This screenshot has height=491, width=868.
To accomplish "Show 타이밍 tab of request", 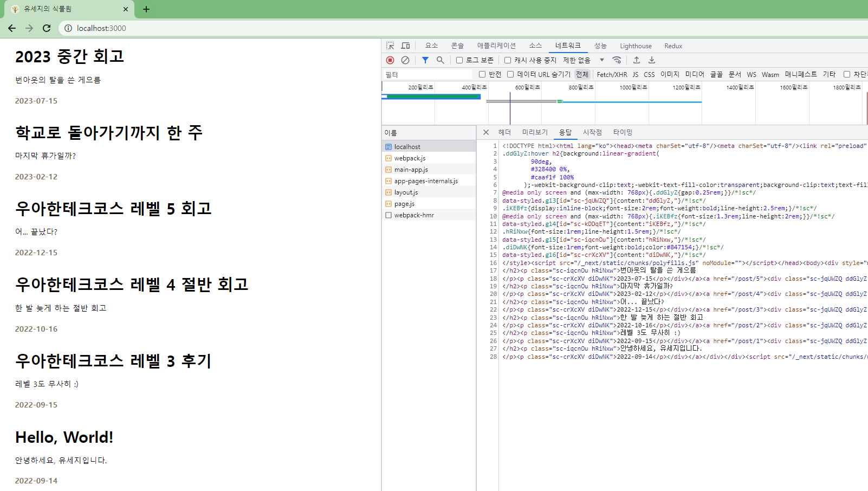I will (623, 132).
